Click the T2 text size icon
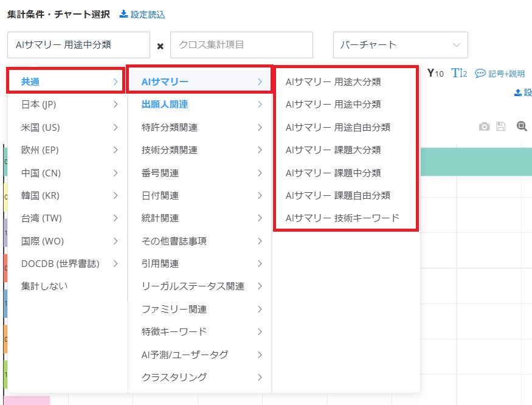The width and height of the screenshot is (532, 405). point(459,74)
